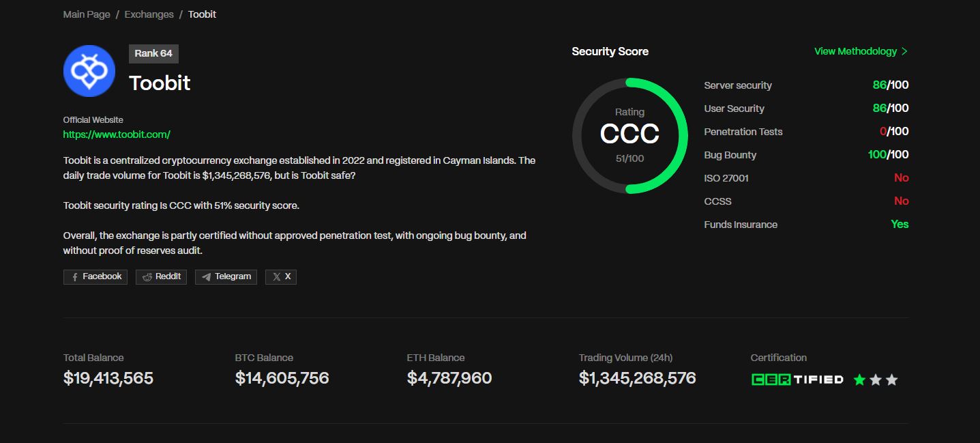This screenshot has width=980, height=443.
Task: Select the ISO 27001 label
Action: coord(726,178)
